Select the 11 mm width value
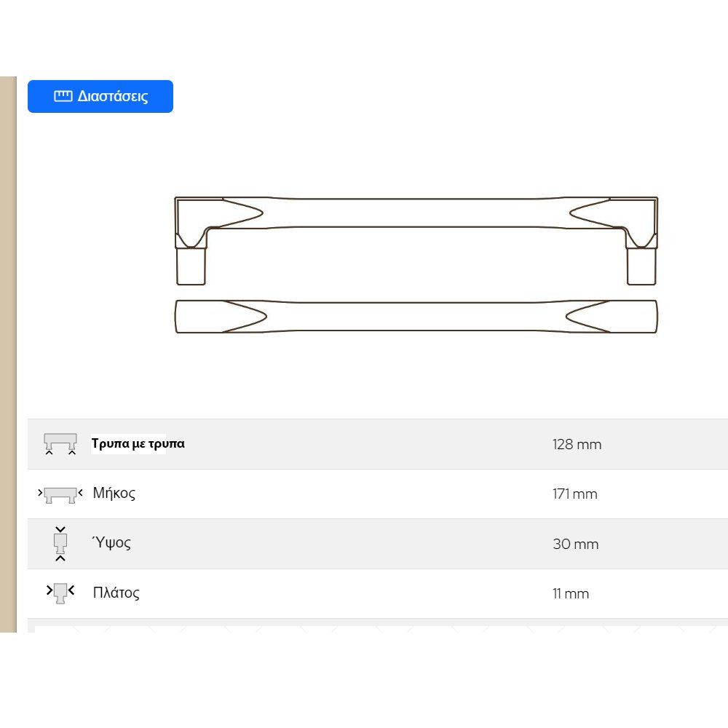Screen dimensions: 728x728 pyautogui.click(x=570, y=594)
